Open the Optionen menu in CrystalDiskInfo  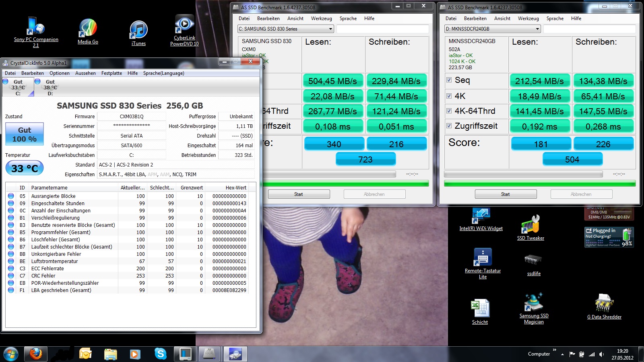click(60, 73)
